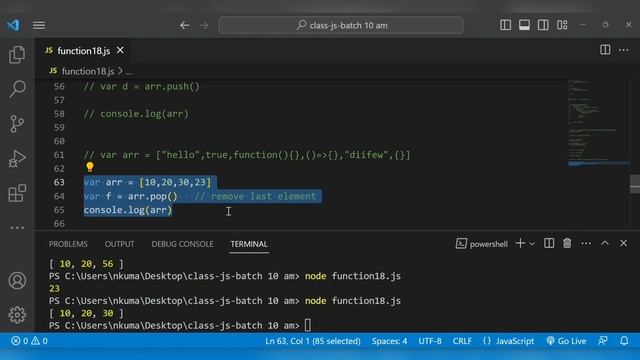Close the bottom panel

pos(624,243)
